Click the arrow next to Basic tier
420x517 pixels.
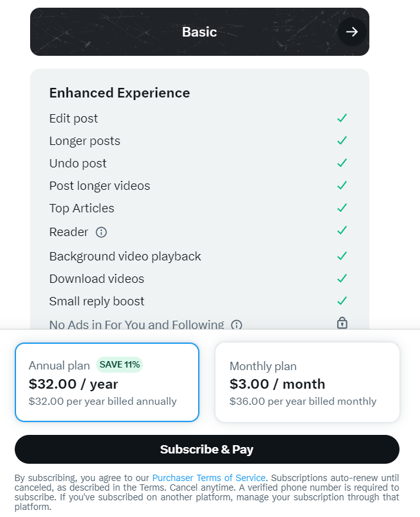pos(351,32)
